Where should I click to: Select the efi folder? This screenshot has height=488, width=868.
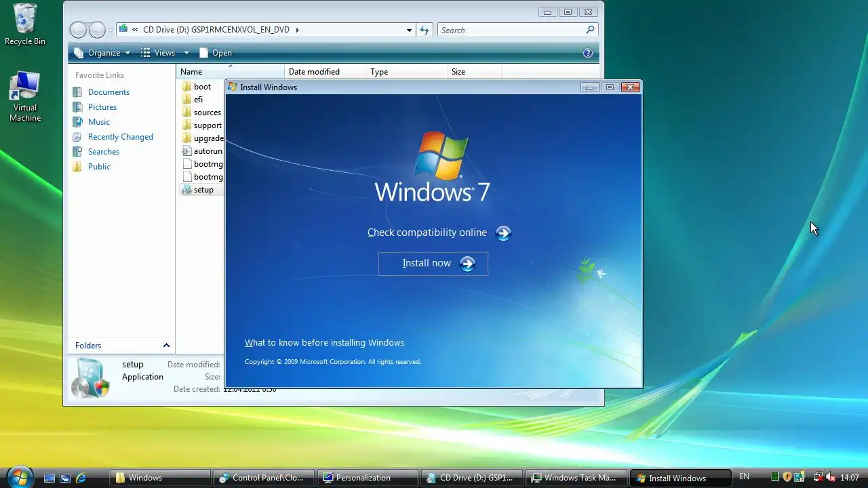[193, 100]
